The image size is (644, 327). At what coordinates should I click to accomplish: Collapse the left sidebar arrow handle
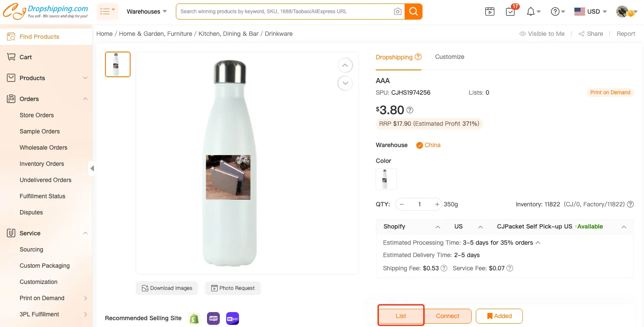[x=92, y=168]
